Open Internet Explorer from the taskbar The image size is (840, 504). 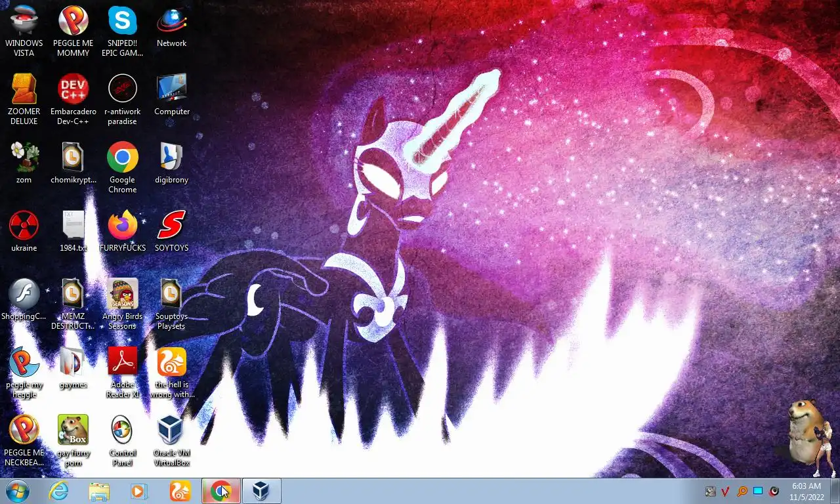[x=58, y=491]
